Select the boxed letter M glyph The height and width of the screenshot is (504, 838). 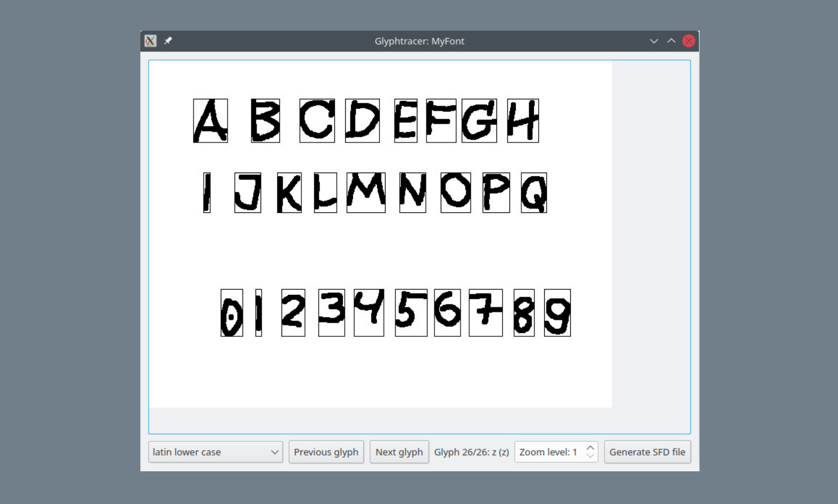pos(366,193)
